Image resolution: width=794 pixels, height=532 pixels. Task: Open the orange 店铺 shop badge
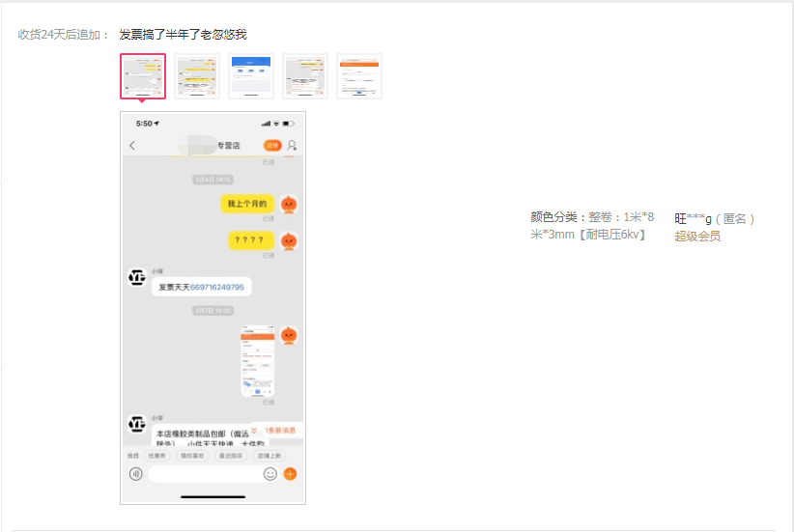point(272,146)
